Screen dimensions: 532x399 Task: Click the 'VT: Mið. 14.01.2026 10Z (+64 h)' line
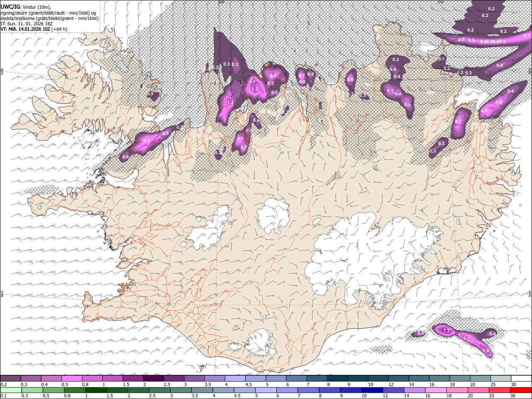coord(34,29)
